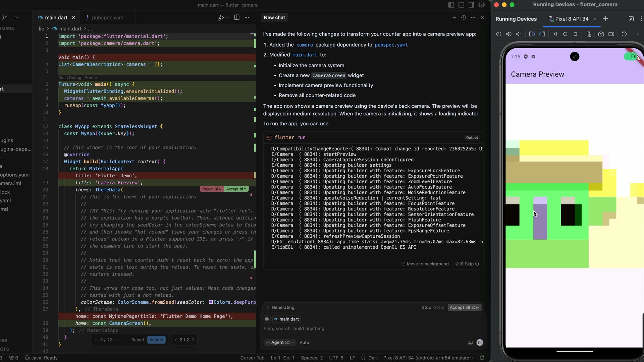The width and height of the screenshot is (644, 362).
Task: Start screen recording with video camera icon
Action: click(x=611, y=34)
